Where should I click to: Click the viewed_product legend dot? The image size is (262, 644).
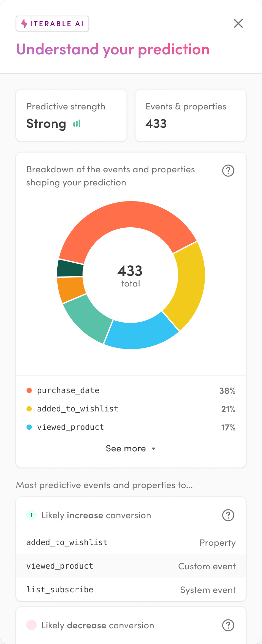29,427
